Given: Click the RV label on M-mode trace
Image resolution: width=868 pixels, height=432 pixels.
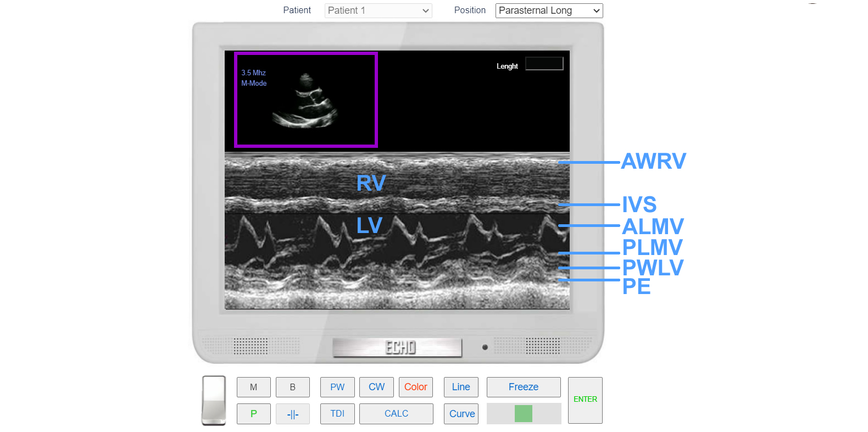Looking at the screenshot, I should point(371,183).
